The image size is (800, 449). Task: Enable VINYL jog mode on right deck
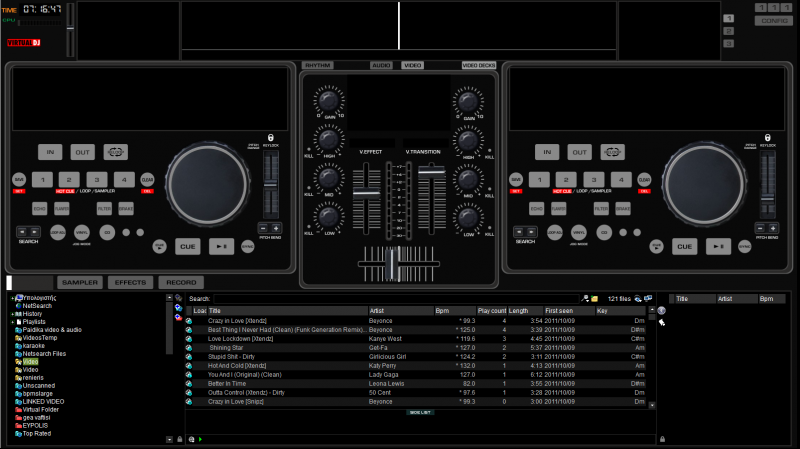pos(579,233)
